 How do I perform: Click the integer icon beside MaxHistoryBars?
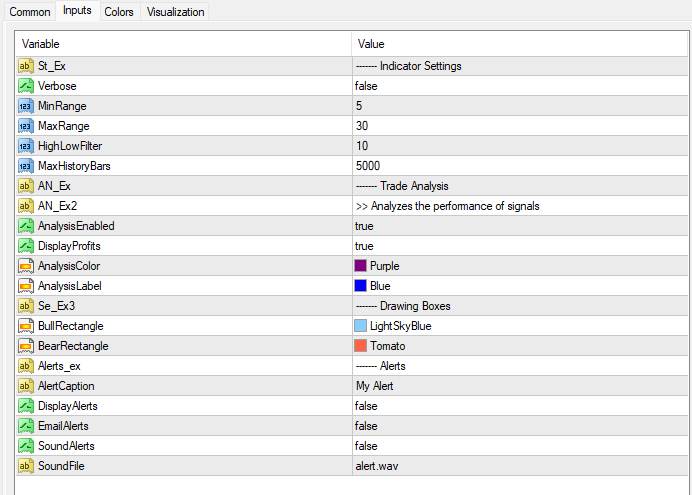pos(26,166)
